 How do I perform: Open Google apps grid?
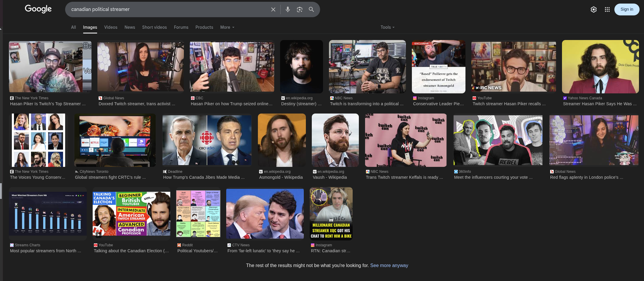point(607,9)
